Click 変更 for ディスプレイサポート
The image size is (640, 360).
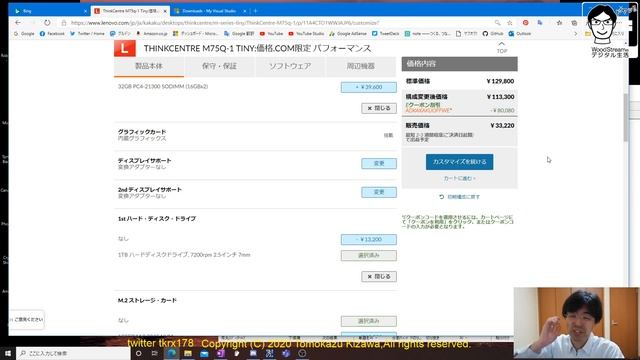point(379,163)
